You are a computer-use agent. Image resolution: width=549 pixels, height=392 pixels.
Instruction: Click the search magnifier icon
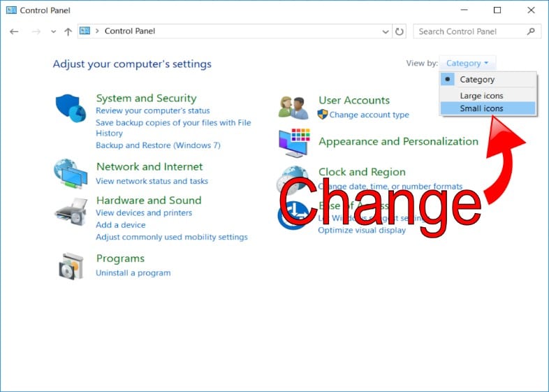click(532, 31)
